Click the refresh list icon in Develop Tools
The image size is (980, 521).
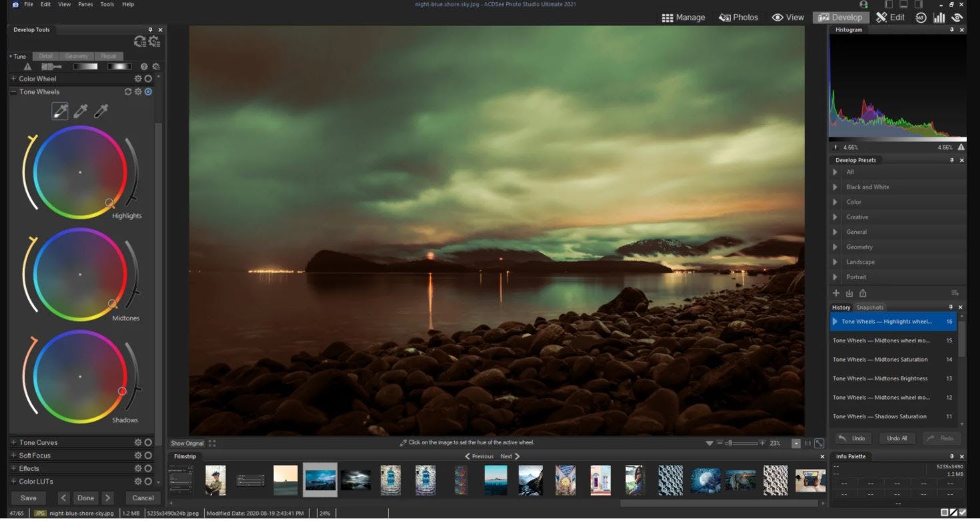[x=140, y=42]
